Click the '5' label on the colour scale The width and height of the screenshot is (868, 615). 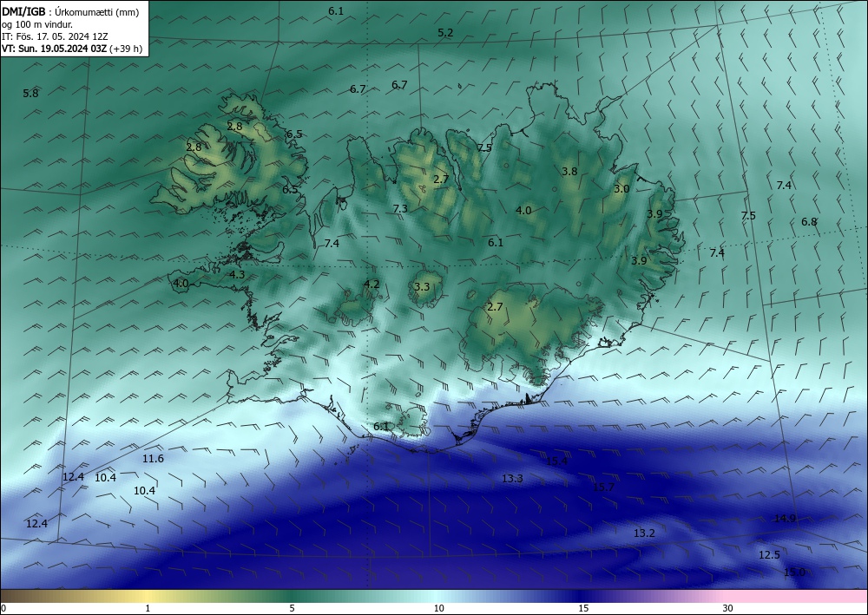292,608
